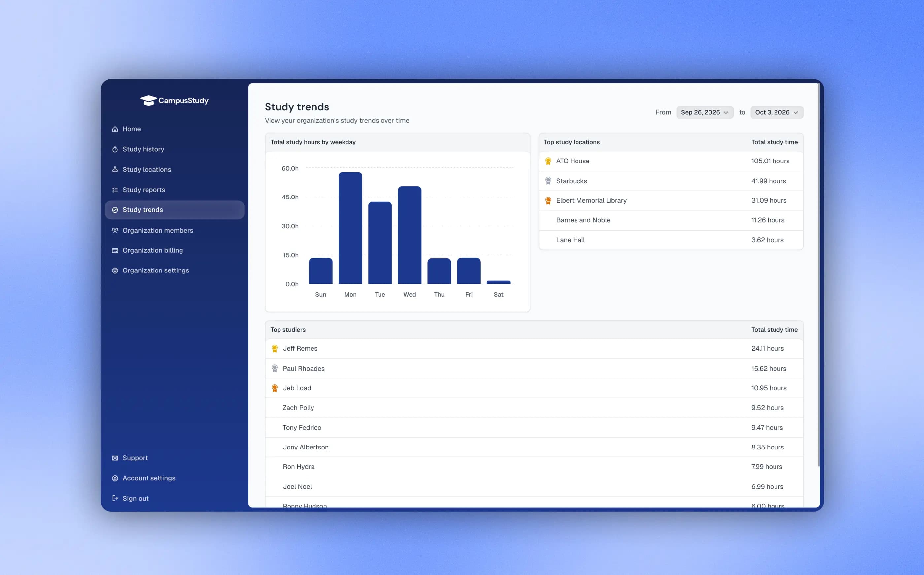Select Organization members menu item
This screenshot has height=575, width=924.
(x=174, y=230)
